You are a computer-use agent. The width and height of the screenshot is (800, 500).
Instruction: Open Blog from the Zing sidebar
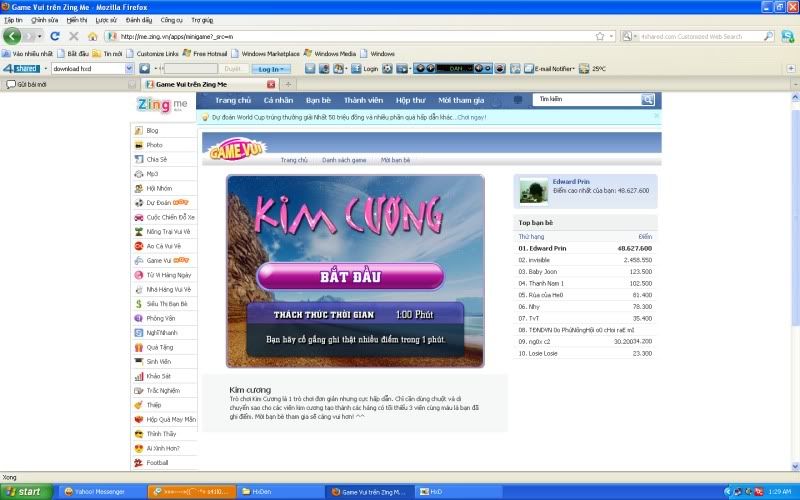[x=152, y=131]
